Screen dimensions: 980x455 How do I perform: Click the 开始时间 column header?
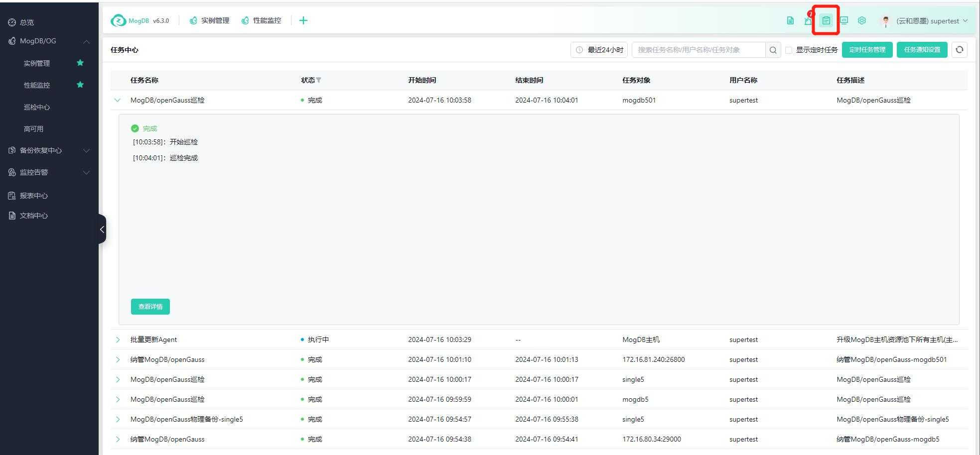422,80
